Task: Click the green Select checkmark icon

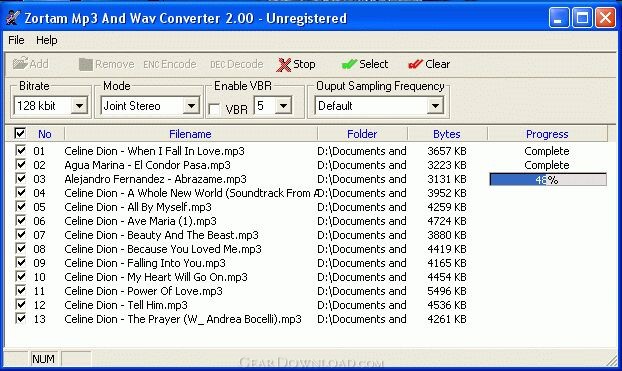Action: (349, 64)
